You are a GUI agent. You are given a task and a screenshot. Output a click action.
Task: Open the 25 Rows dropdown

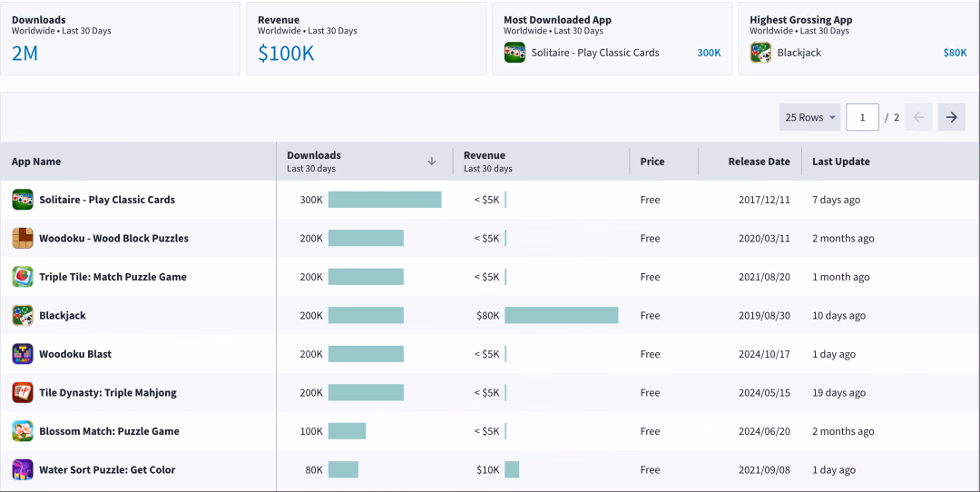809,117
